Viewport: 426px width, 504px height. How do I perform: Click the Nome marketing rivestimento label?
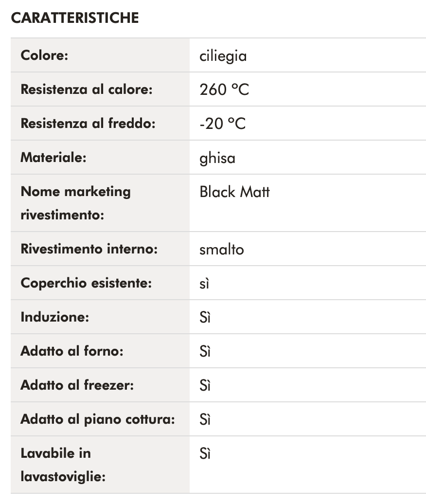click(x=75, y=203)
